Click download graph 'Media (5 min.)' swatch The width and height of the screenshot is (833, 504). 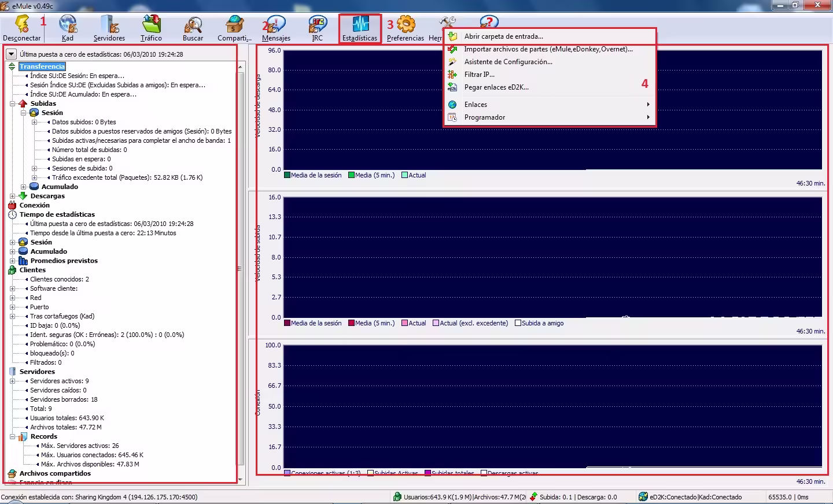click(352, 175)
